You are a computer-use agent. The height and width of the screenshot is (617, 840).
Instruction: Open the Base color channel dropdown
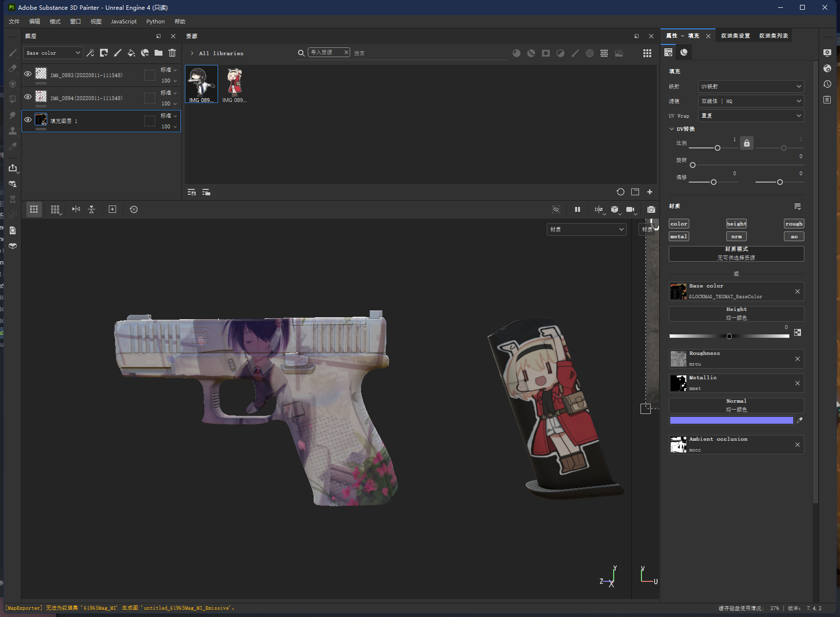[53, 53]
